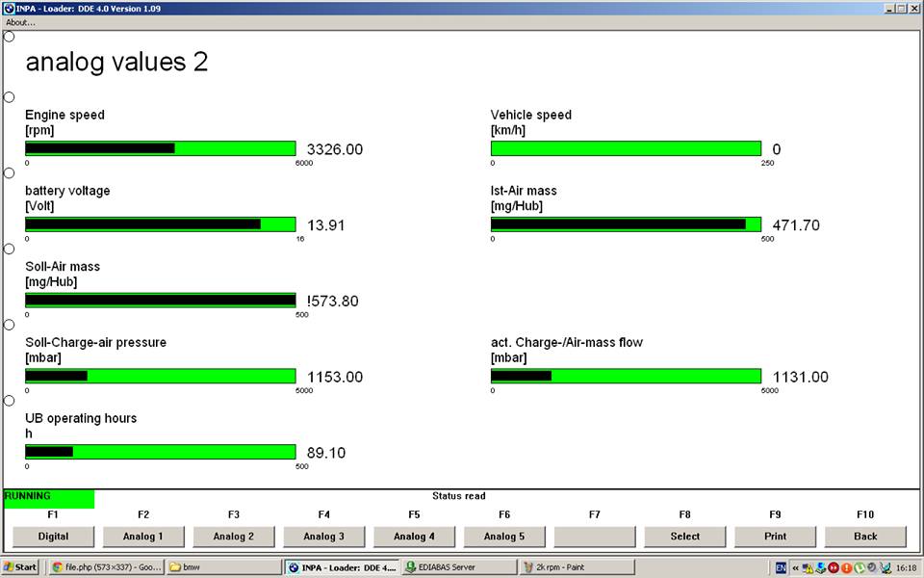Click the EN language indicator in tray

781,567
